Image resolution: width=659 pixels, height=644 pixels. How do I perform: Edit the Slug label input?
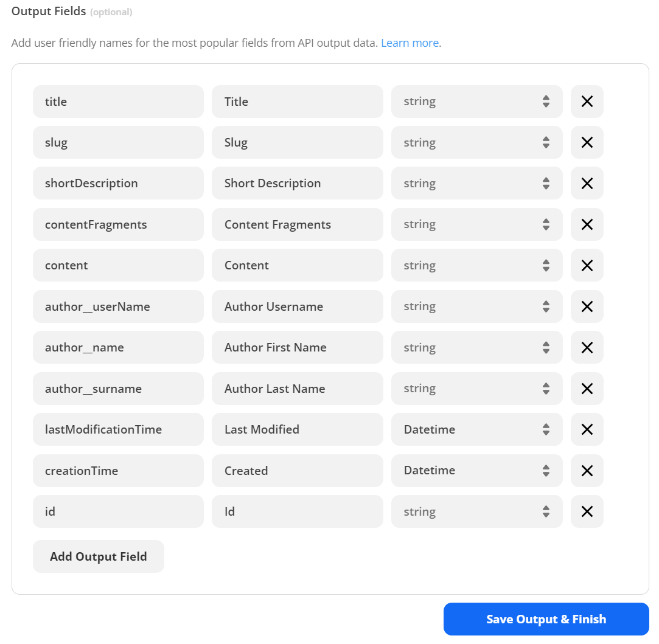(297, 142)
